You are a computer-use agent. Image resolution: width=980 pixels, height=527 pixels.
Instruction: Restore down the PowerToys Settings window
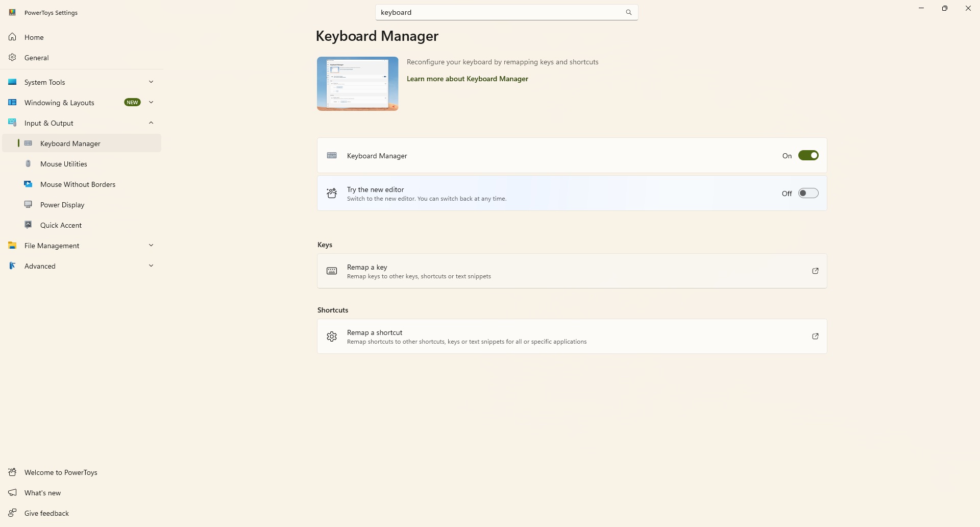pos(945,8)
